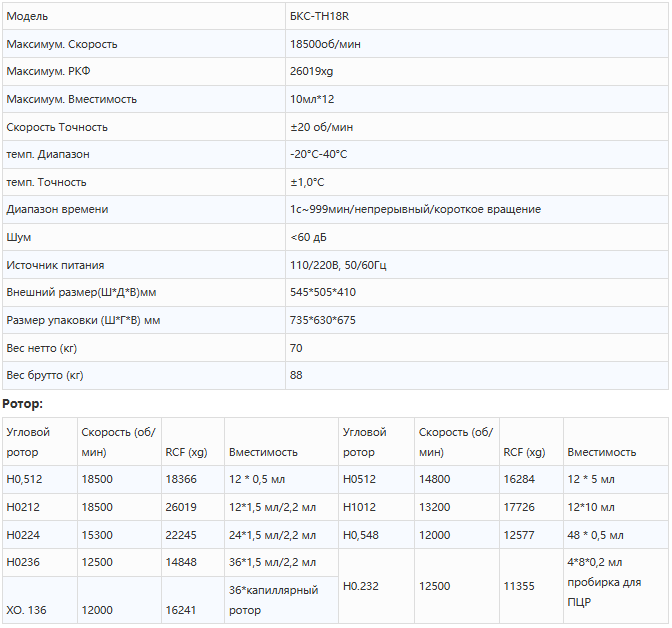Select the noise value <60 дБ
This screenshot has height=628, width=672.
click(x=310, y=237)
